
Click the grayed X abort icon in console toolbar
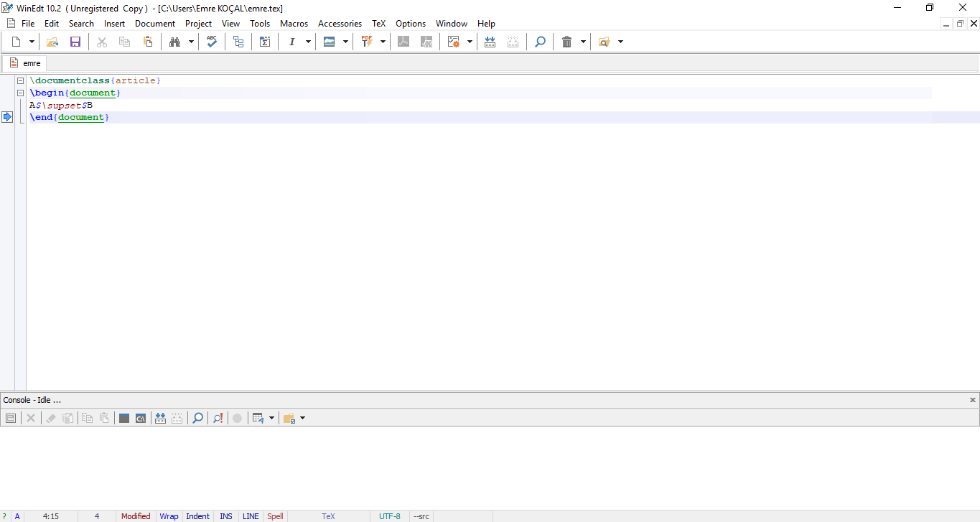pyautogui.click(x=31, y=418)
